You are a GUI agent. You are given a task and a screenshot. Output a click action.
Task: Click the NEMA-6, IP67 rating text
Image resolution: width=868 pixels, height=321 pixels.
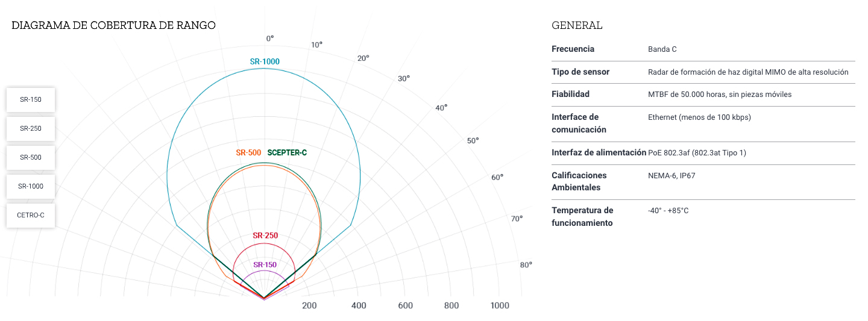click(668, 176)
